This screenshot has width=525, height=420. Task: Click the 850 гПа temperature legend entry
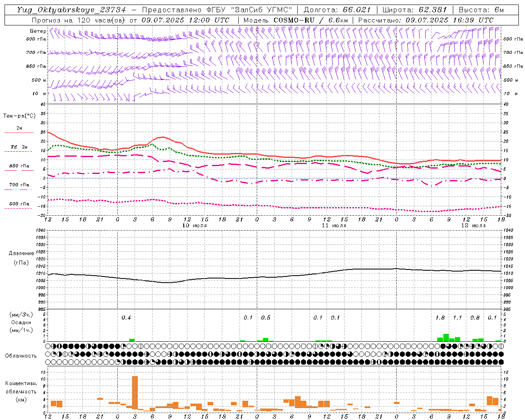[19, 166]
